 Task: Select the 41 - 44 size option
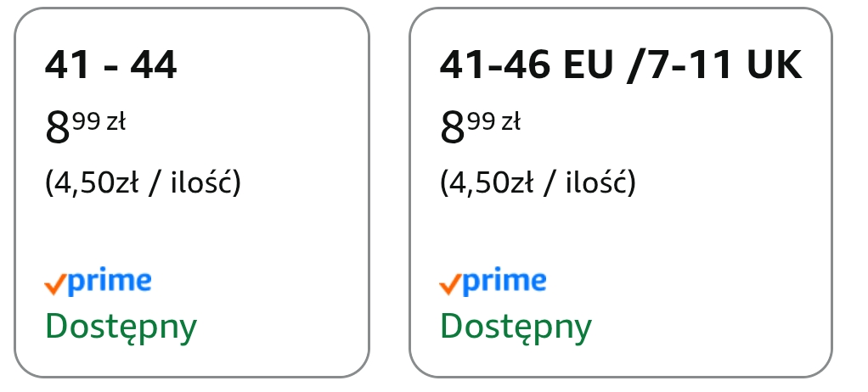tap(111, 66)
